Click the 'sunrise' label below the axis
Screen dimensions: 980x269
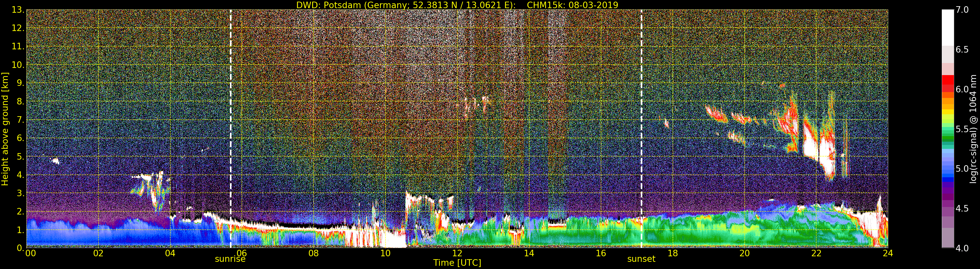(x=230, y=259)
